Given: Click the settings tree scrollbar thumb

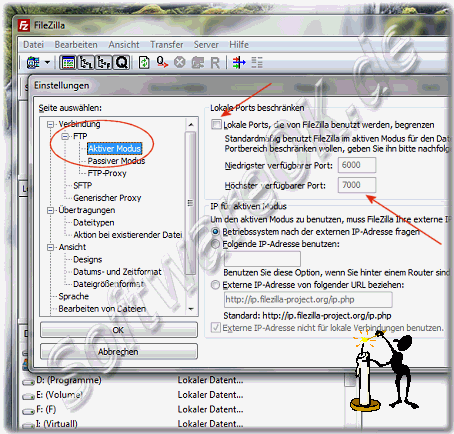Looking at the screenshot, I should coord(191,203).
